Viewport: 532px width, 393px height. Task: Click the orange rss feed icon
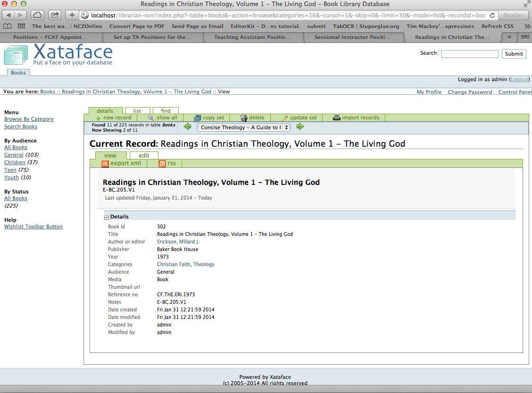click(162, 164)
